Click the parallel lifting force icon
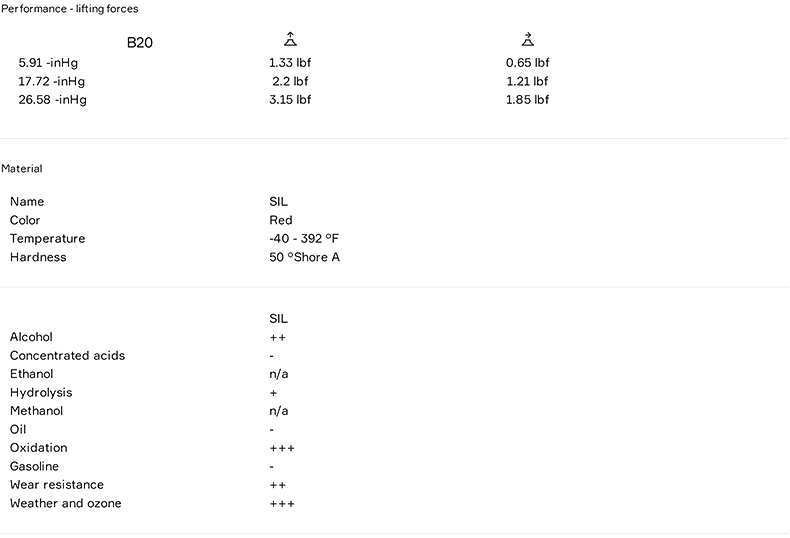Screen dimensions: 790x538 tap(527, 40)
